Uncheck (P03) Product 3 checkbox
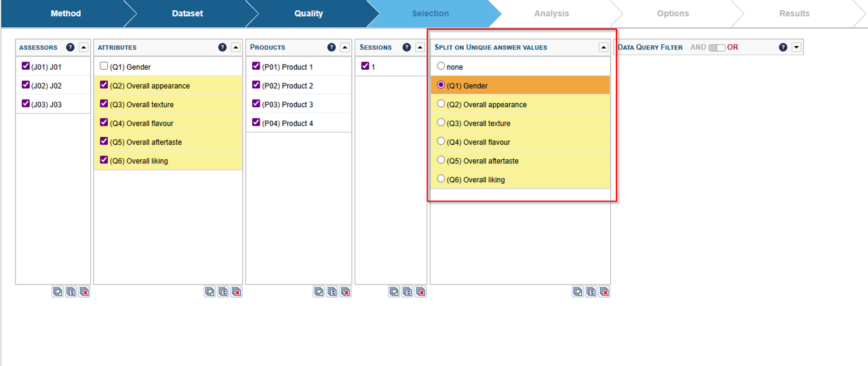 pyautogui.click(x=256, y=104)
